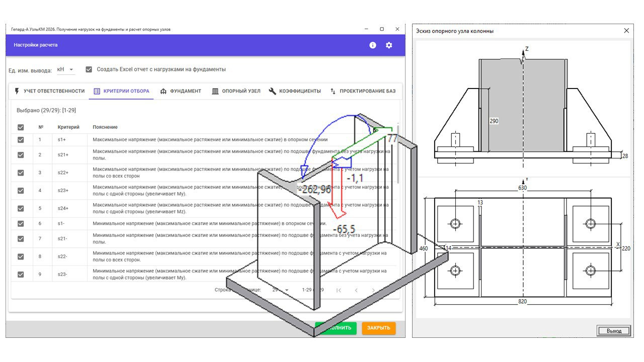Toggle the select-all checkbox in table header
The image size is (644, 362).
(21, 127)
